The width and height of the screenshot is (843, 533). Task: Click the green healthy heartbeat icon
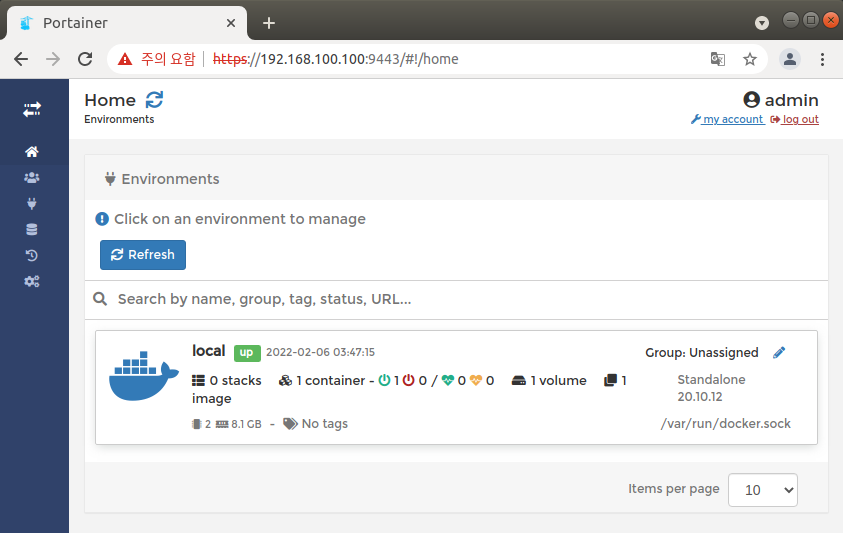pos(448,380)
